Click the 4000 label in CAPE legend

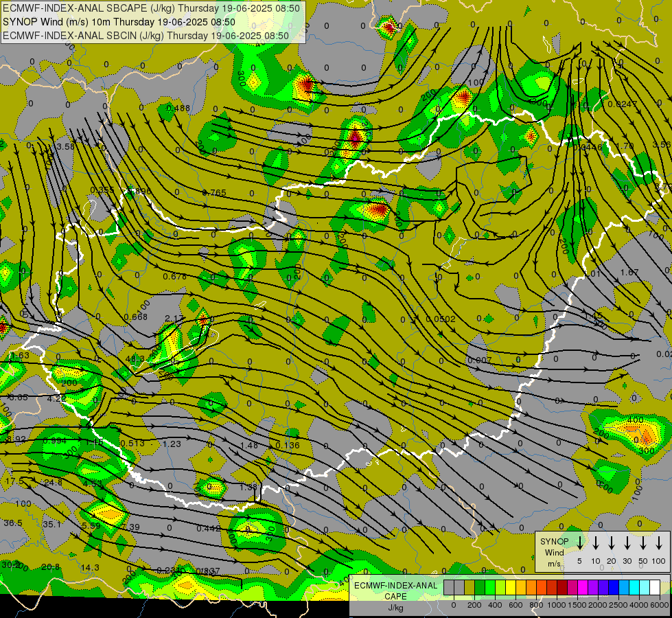639,605
